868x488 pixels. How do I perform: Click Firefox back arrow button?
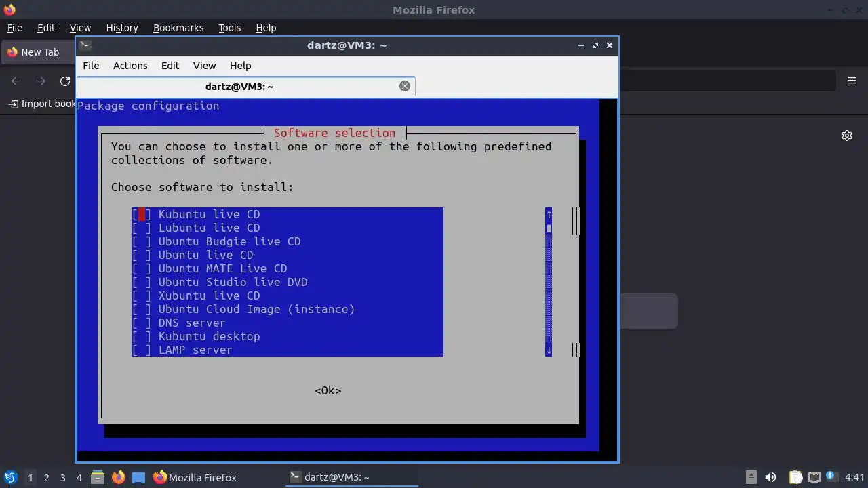point(16,81)
